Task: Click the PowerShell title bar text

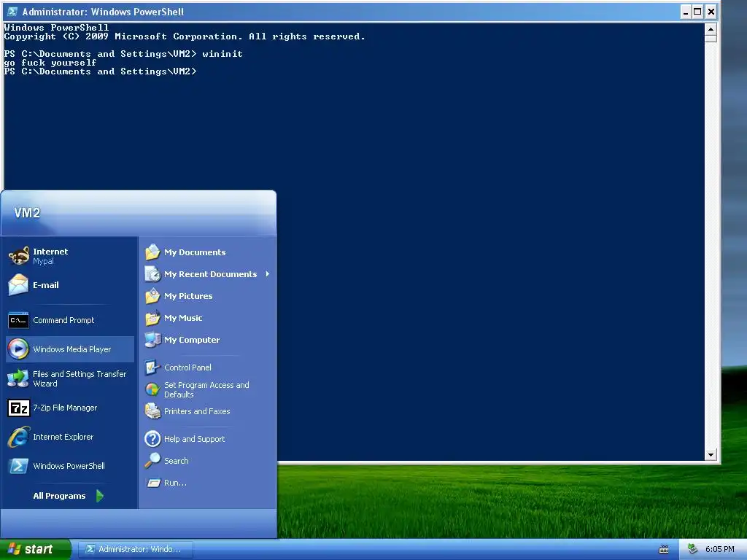Action: (103, 12)
